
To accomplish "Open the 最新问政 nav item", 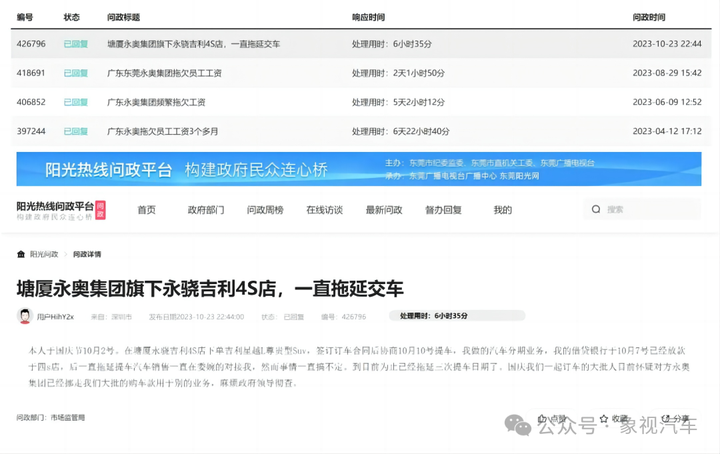I will (x=384, y=210).
